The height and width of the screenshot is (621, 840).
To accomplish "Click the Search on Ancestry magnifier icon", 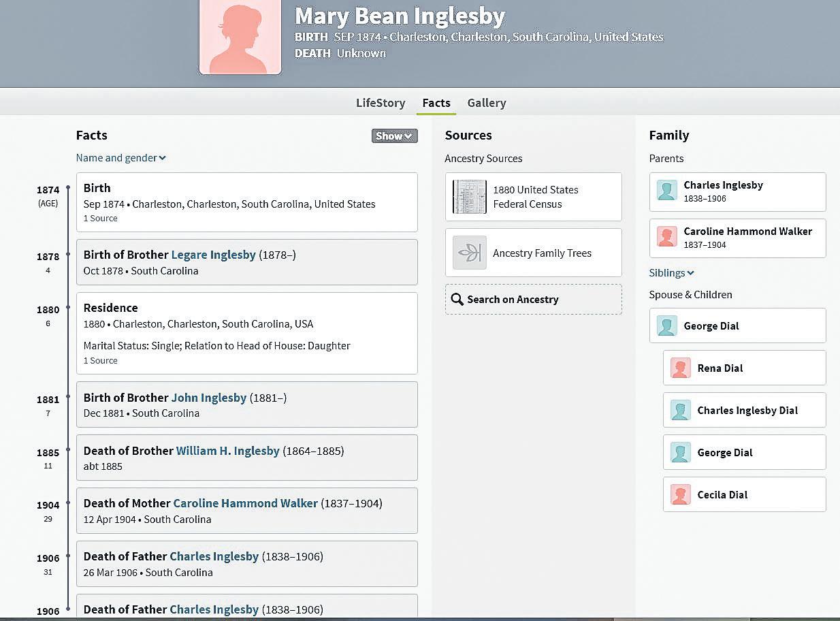I will [457, 300].
